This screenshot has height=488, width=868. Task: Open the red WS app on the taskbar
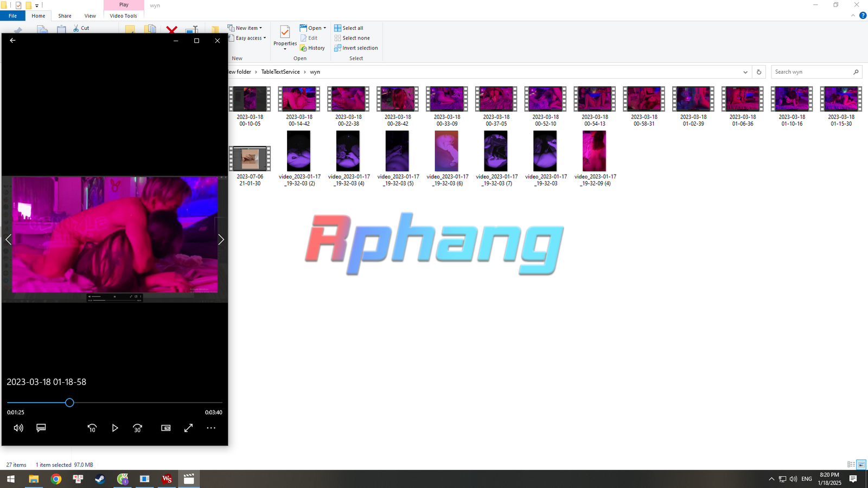coord(167,479)
